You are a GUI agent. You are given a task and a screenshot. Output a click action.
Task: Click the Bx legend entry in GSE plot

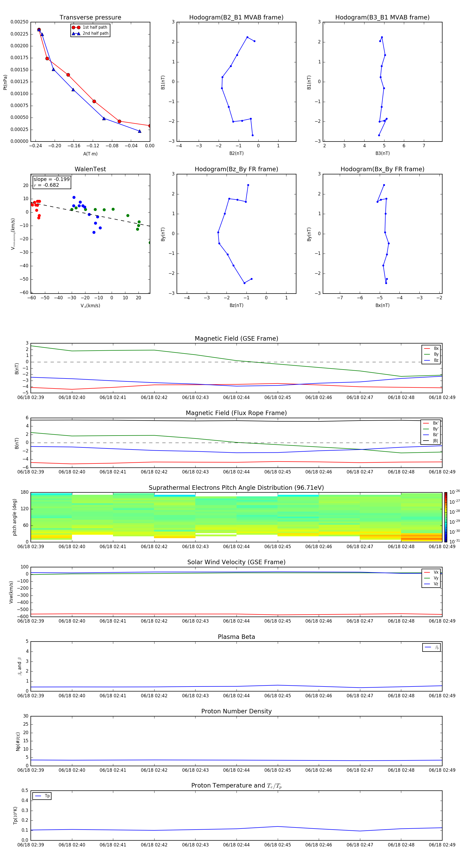click(x=431, y=349)
